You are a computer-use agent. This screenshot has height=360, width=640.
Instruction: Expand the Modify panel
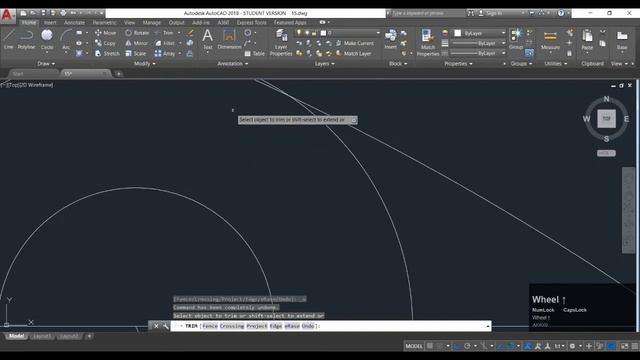point(144,64)
